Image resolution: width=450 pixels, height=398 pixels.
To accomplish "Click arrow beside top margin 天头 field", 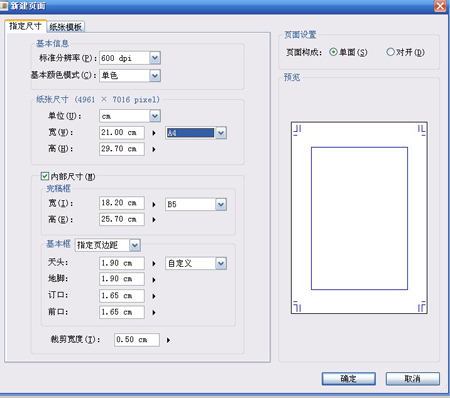I will (x=154, y=264).
